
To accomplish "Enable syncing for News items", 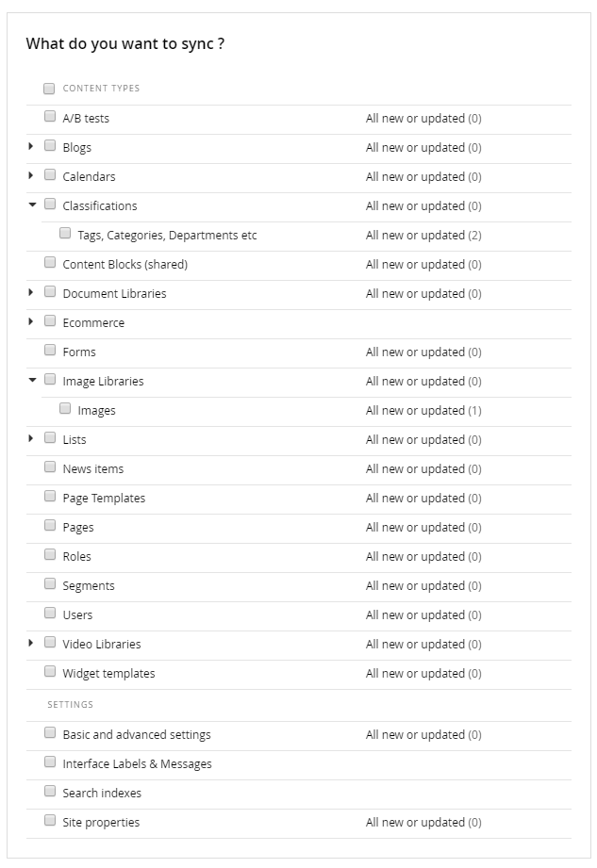I will coord(50,467).
